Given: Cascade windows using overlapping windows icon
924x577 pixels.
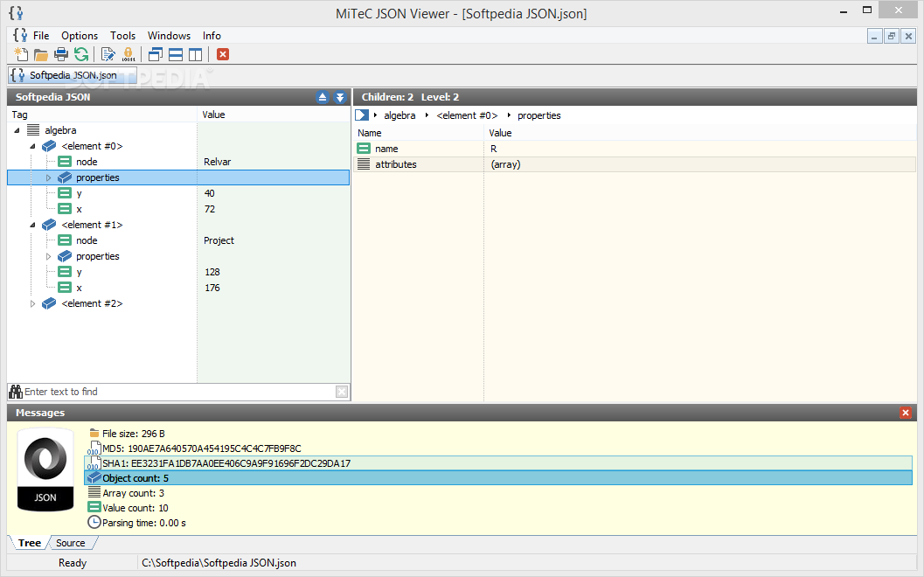Looking at the screenshot, I should click(156, 55).
